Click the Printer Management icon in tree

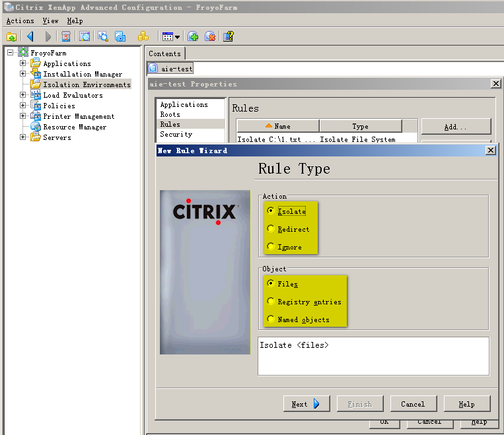click(36, 116)
